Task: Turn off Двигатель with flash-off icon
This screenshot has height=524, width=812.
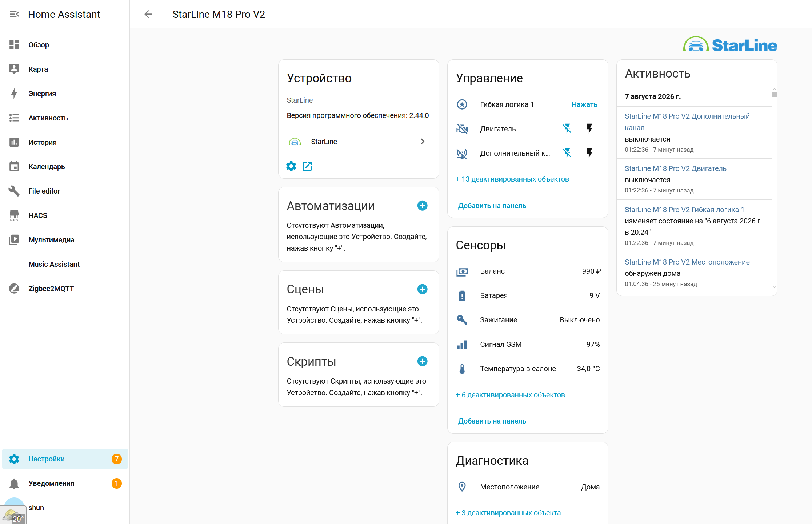Action: click(x=567, y=129)
